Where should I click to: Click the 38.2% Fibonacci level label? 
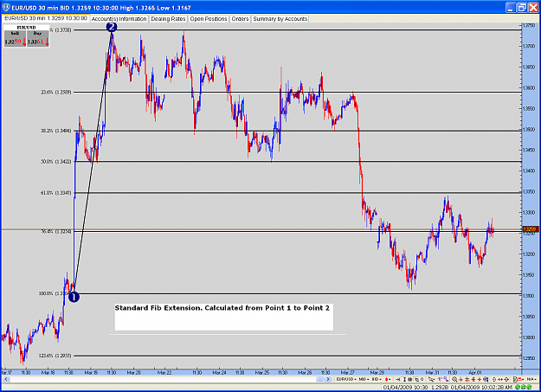56,131
